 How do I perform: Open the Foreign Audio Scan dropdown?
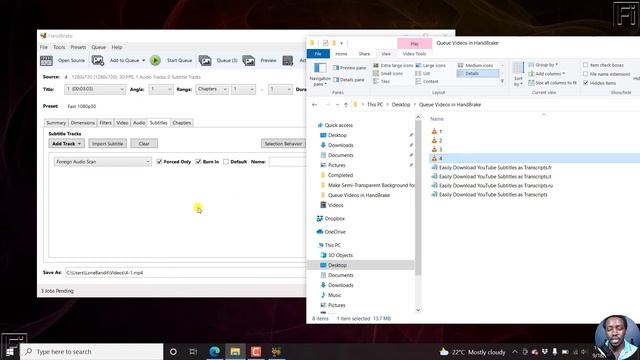pos(102,162)
